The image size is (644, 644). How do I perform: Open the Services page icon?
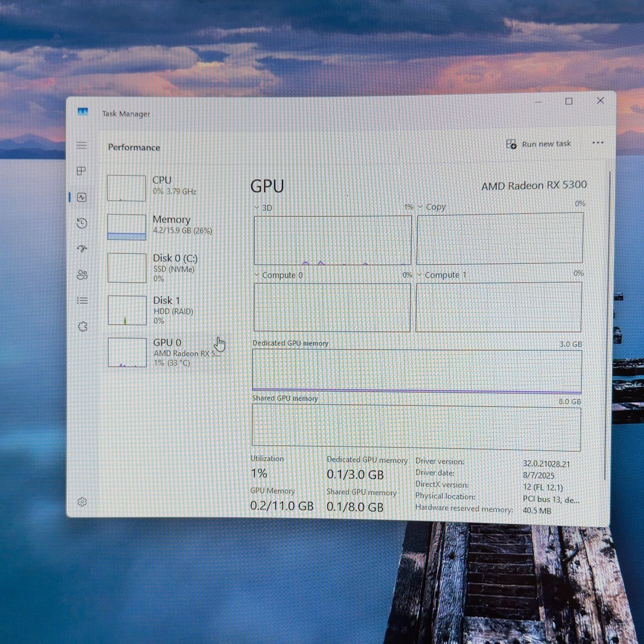click(x=83, y=327)
